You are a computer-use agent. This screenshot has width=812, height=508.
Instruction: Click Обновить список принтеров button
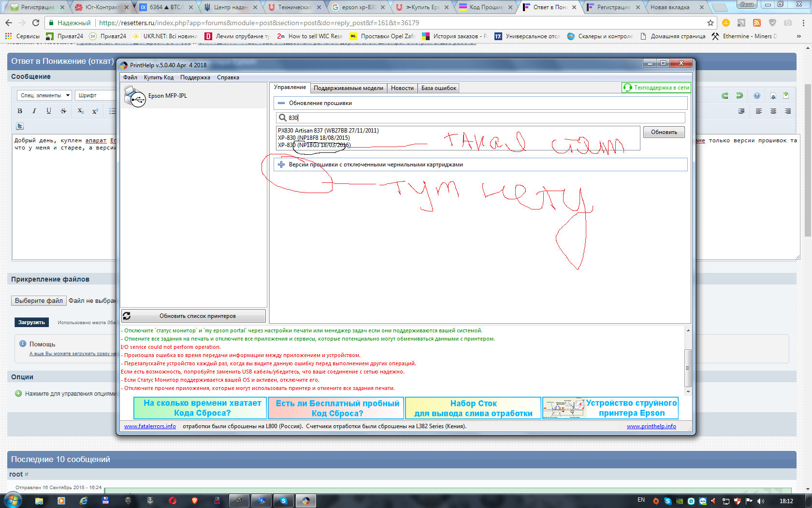click(x=193, y=316)
